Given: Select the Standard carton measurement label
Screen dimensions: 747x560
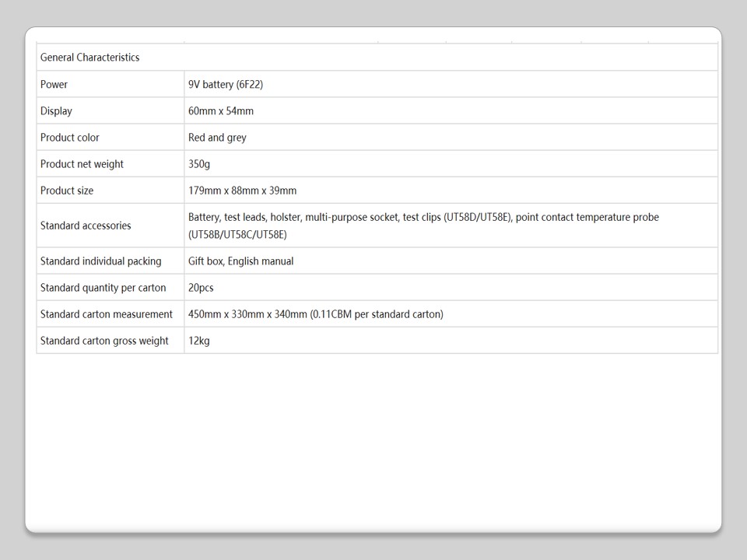Looking at the screenshot, I should [x=107, y=314].
